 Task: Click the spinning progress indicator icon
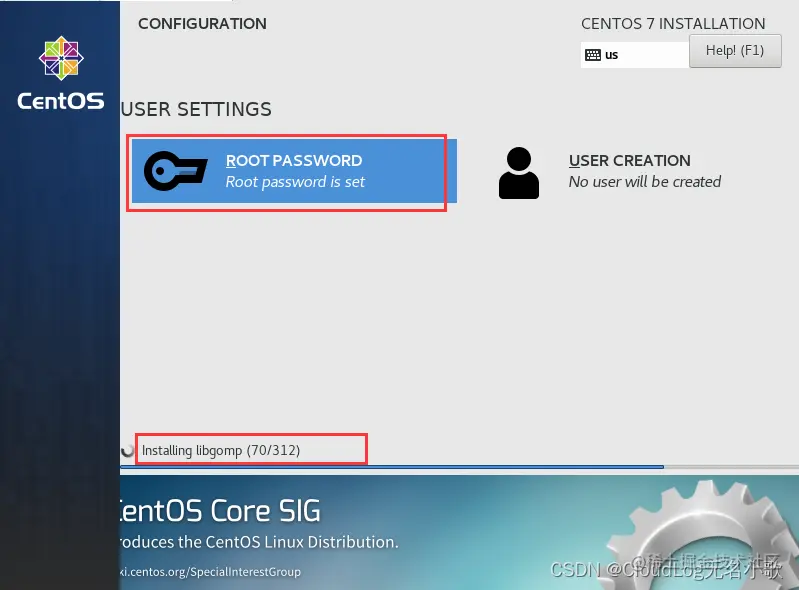[127, 450]
